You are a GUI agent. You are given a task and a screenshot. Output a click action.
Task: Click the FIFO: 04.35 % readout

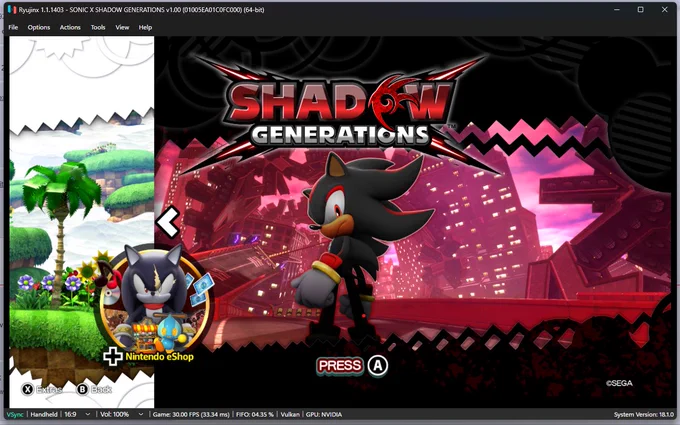coord(255,415)
